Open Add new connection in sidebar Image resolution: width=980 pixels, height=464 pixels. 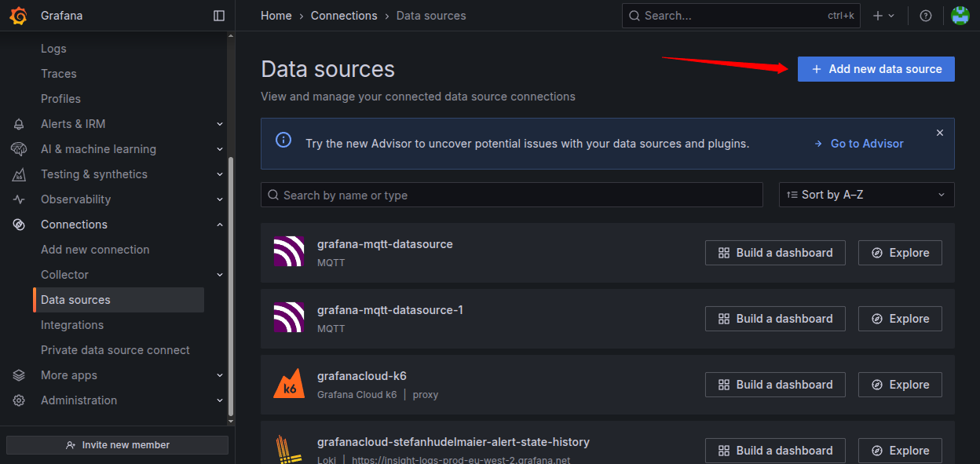point(95,250)
